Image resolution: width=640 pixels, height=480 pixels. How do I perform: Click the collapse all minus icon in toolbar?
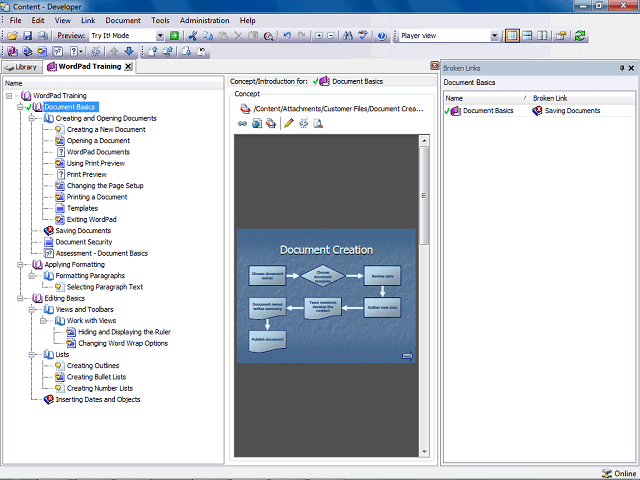pyautogui.click(x=331, y=36)
